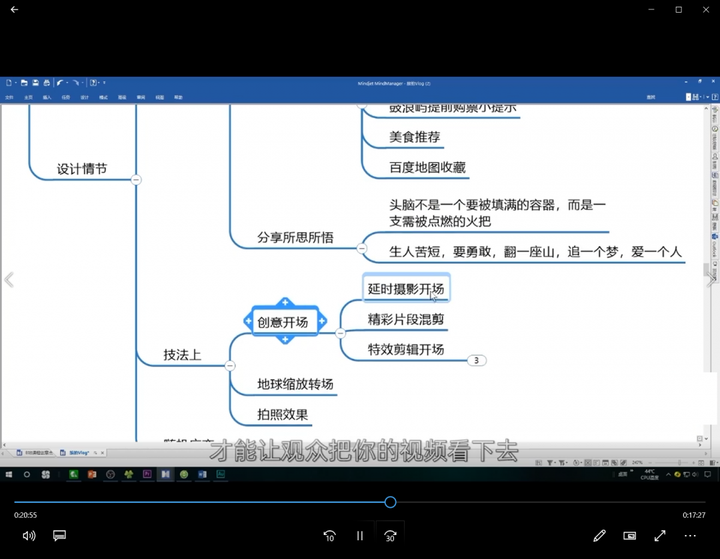Viewport: 720px width, 559px height.
Task: Add a subtopic using right plus on 创意开场
Action: tap(322, 321)
